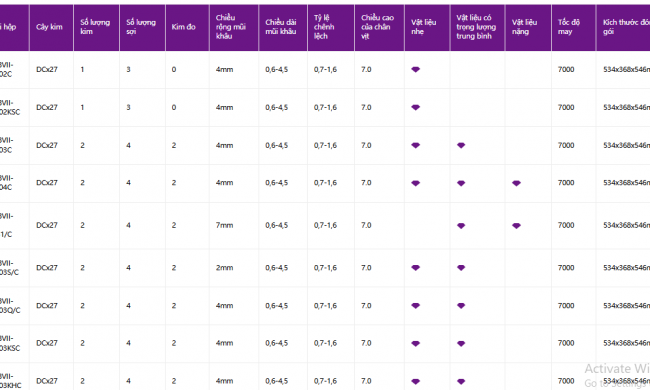Click the 'DCx27' cell in 02C row

point(47,70)
